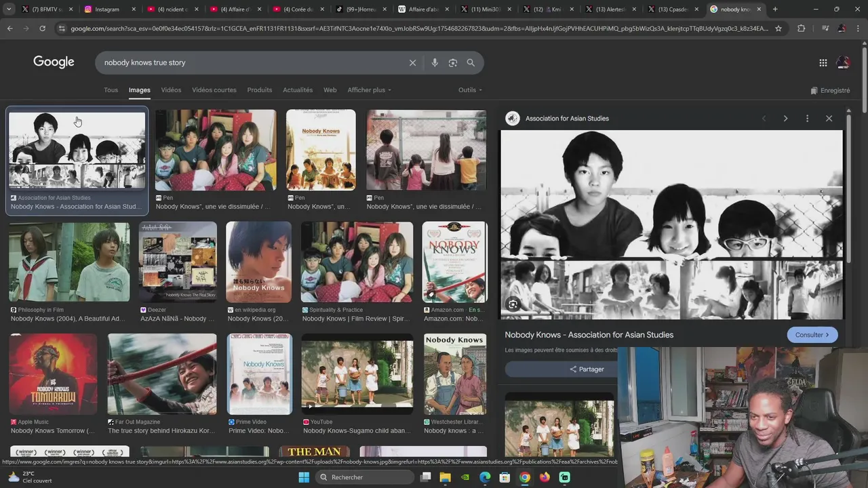Go back with the browser back arrow
868x488 pixels.
point(9,28)
